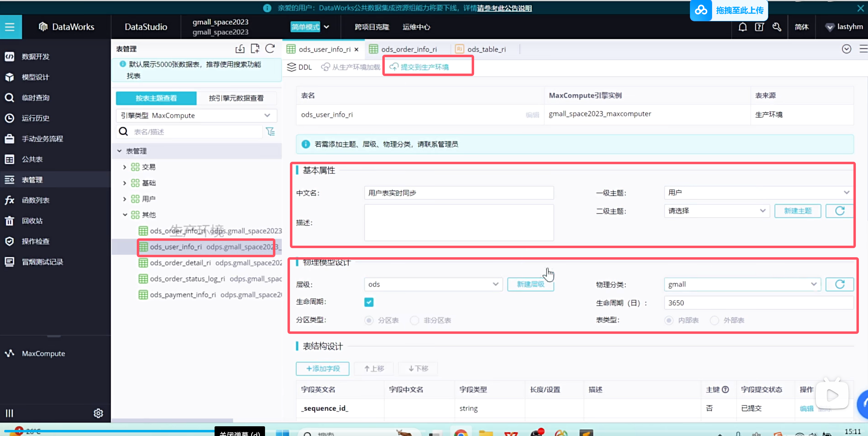Screen dimensions: 868x436
Task: Open the 引擎类型 MaxCompute dropdown
Action: [196, 116]
